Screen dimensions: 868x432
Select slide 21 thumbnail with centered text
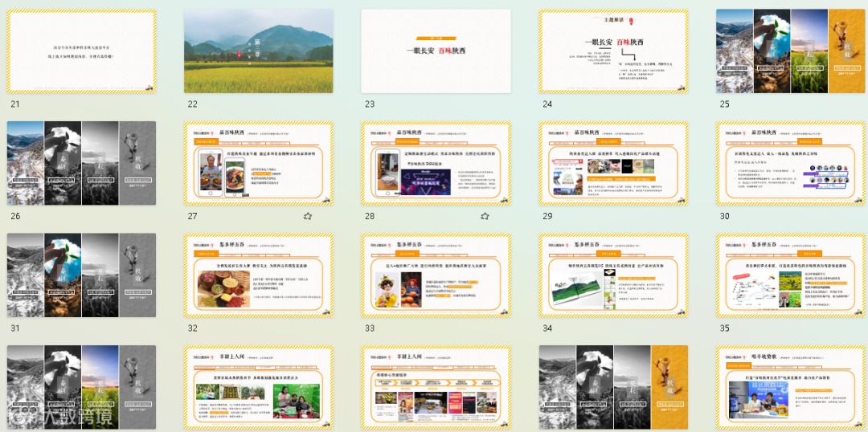(x=81, y=51)
